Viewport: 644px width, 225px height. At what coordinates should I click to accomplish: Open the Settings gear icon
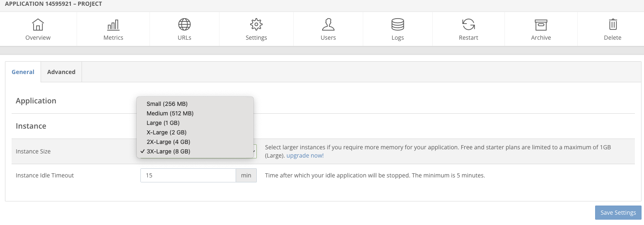tap(256, 25)
